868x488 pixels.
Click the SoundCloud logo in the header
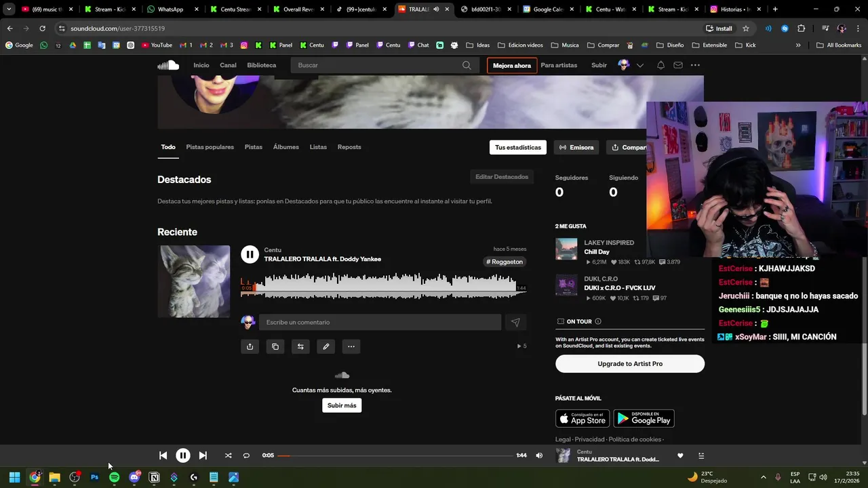[168, 65]
